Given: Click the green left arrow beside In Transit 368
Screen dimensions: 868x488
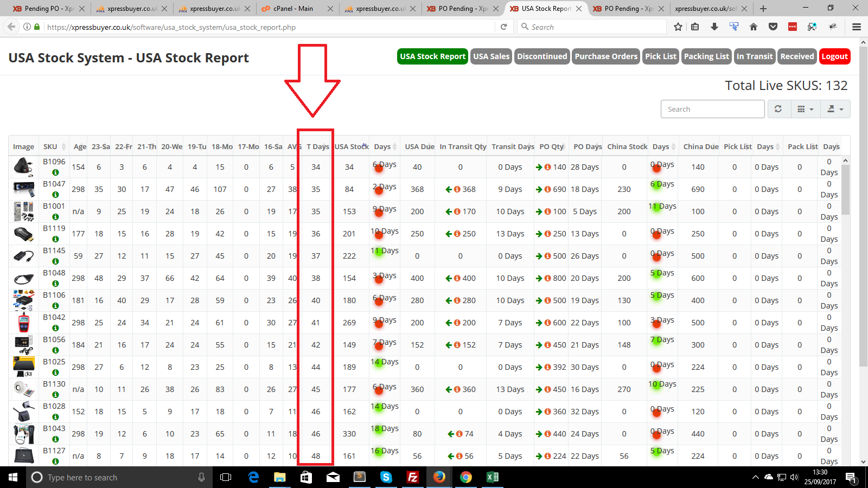Looking at the screenshot, I should (x=449, y=189).
